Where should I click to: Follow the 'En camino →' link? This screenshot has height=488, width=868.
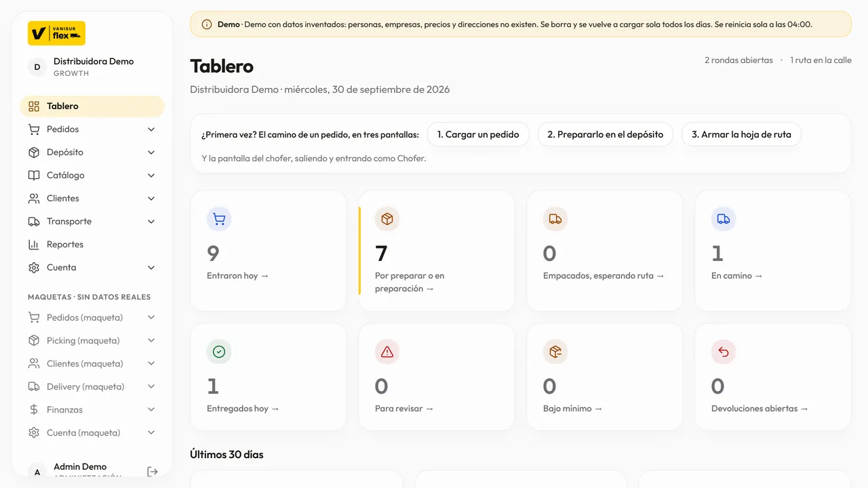(737, 276)
